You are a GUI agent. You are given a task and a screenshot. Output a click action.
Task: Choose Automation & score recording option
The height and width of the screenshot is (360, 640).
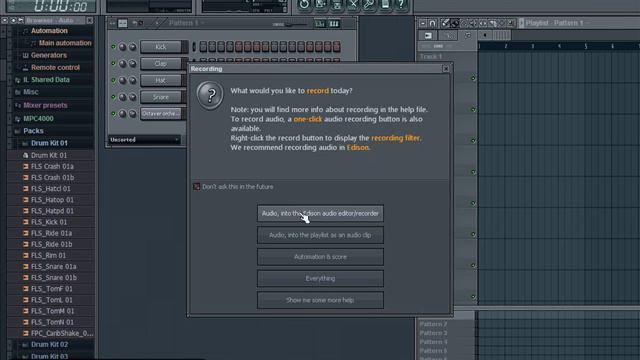(320, 257)
